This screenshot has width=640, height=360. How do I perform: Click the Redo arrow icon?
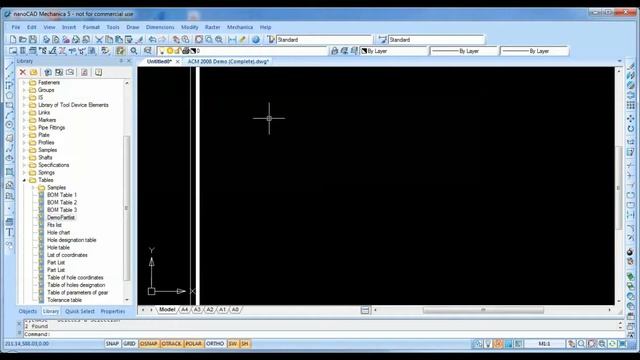point(162,40)
